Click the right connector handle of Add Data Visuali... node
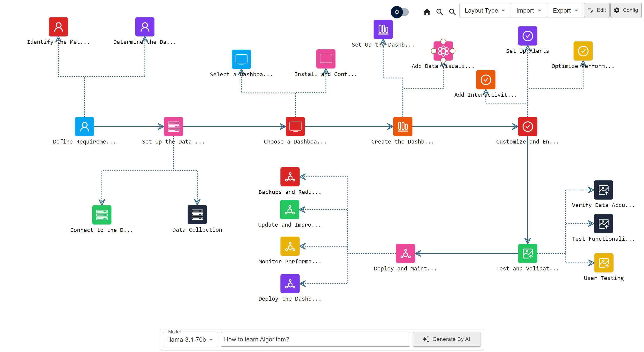644x352 pixels. coord(453,51)
